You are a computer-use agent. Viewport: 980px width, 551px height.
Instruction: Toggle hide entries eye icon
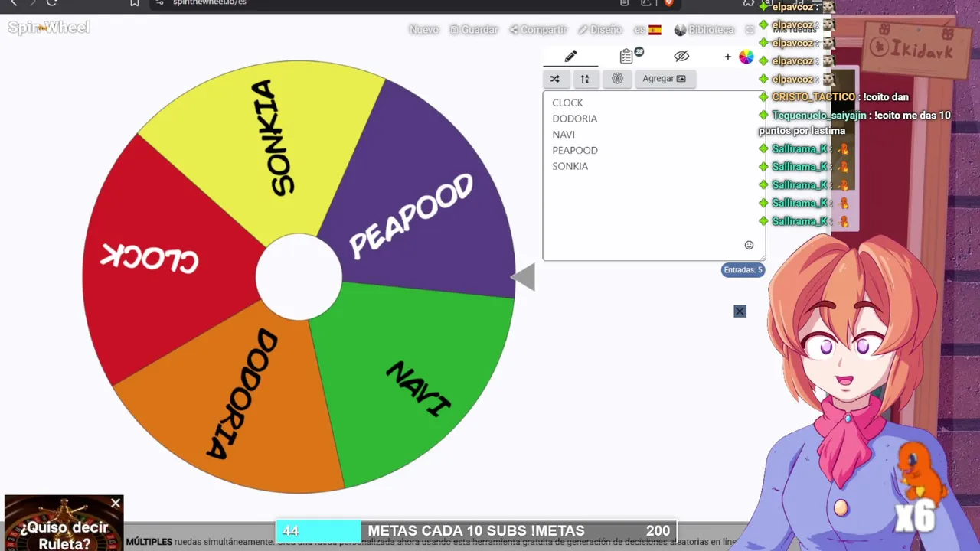681,56
